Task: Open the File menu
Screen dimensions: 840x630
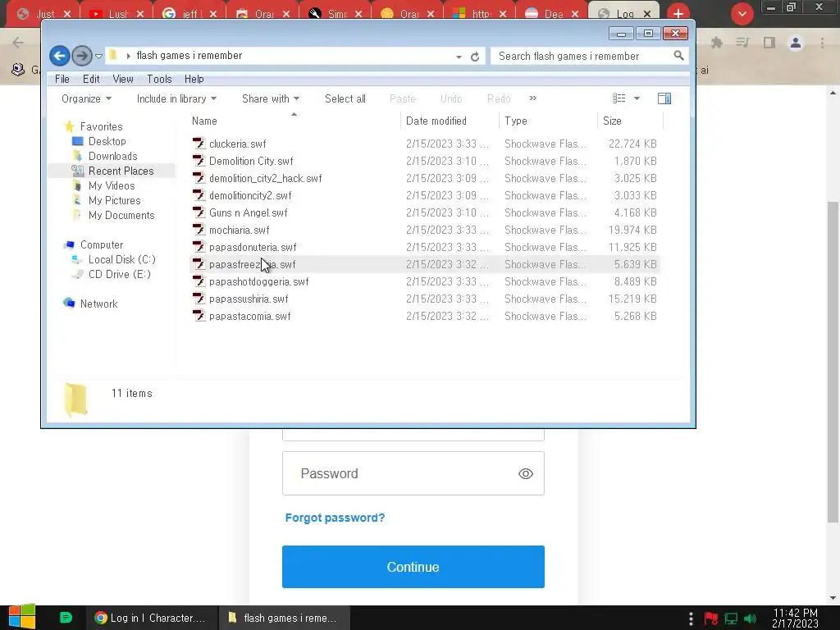Action: coord(62,80)
